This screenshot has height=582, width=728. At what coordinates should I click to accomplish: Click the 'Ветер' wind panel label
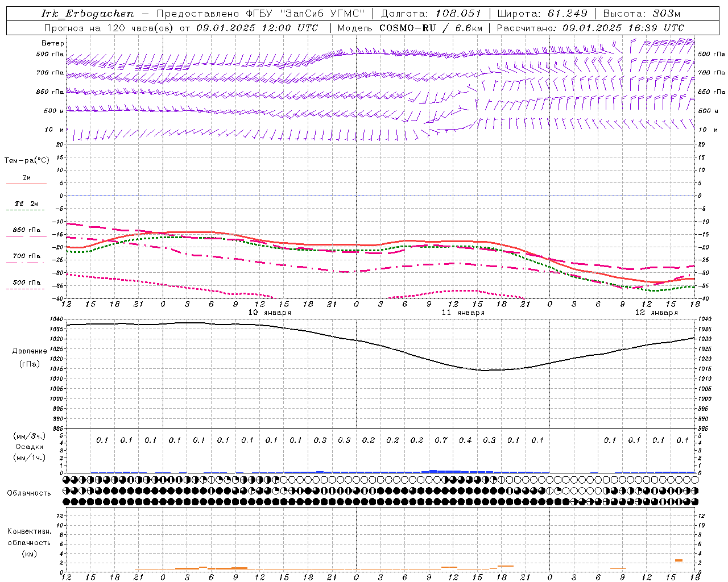53,43
